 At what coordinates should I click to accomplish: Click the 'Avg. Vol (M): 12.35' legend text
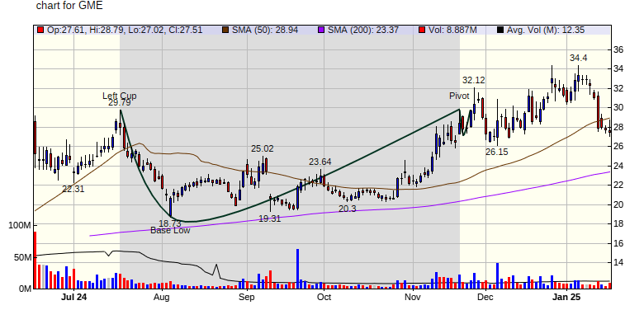[x=546, y=30]
